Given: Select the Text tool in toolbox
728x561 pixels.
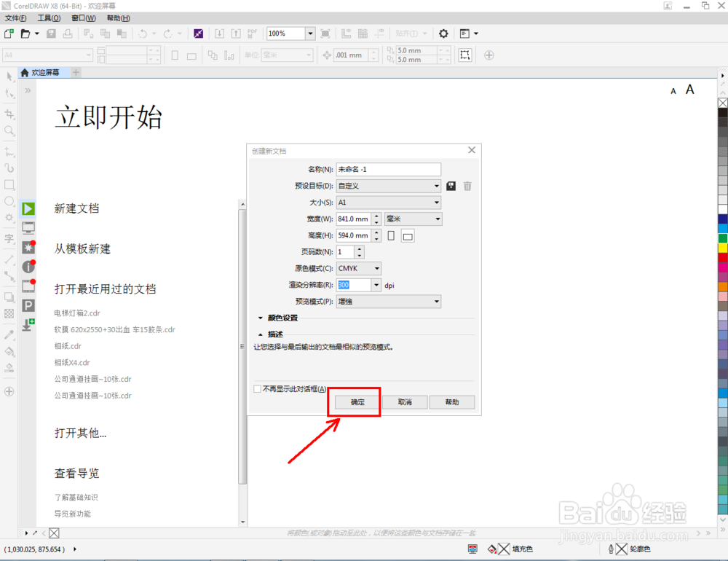Looking at the screenshot, I should click(x=9, y=238).
